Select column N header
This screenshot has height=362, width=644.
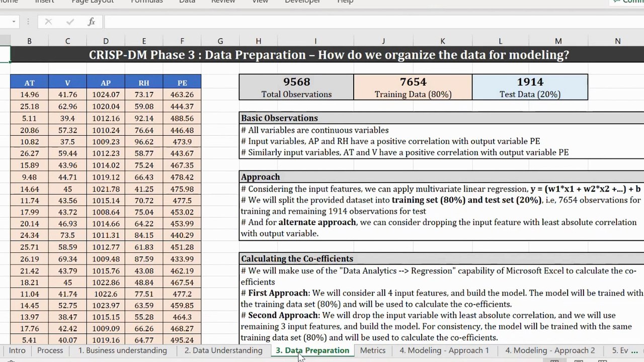coord(617,41)
